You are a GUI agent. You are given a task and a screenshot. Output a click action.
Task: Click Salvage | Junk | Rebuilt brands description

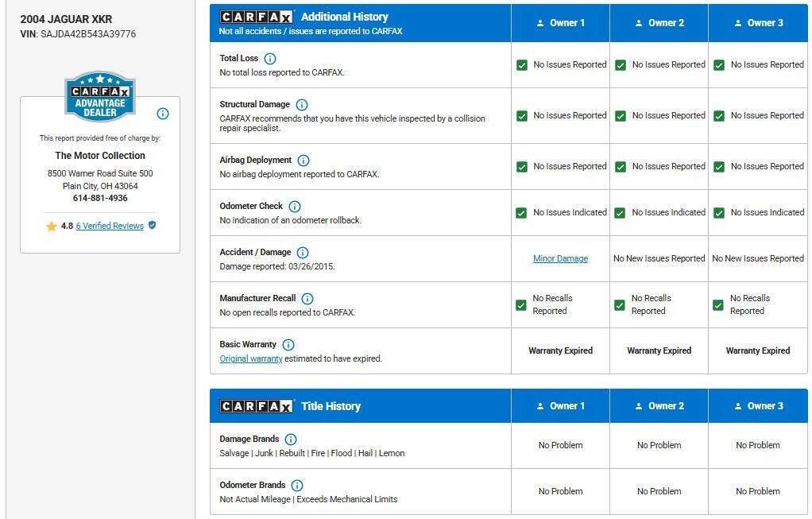pyautogui.click(x=312, y=453)
